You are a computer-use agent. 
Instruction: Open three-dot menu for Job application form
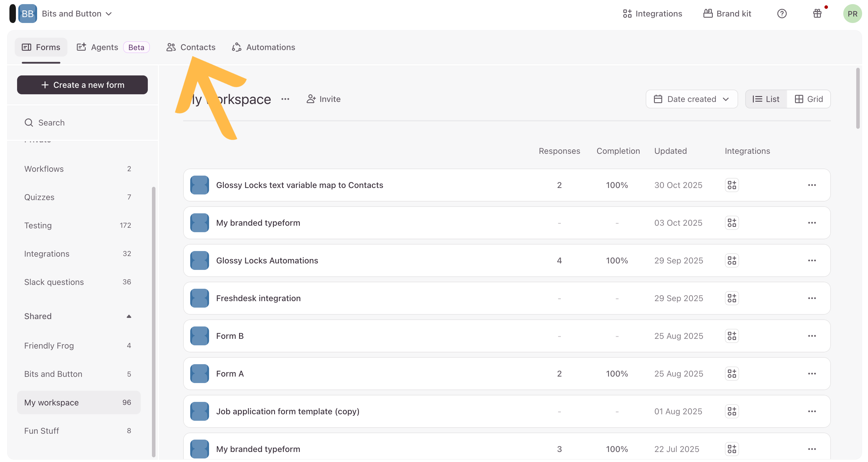811,411
